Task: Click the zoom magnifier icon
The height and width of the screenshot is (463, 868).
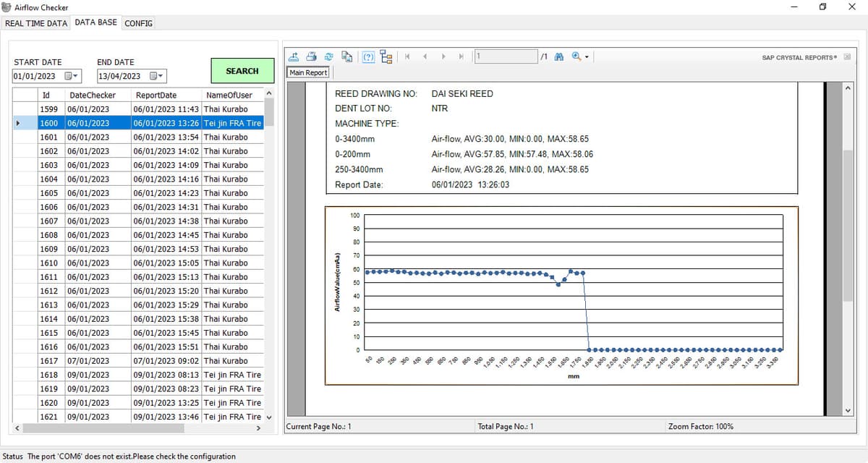Action: (577, 56)
